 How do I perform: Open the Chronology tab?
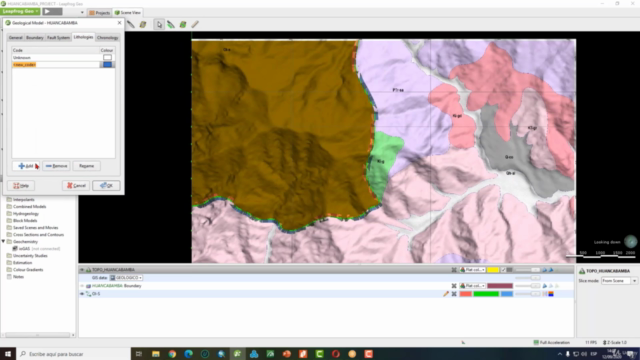[107, 38]
